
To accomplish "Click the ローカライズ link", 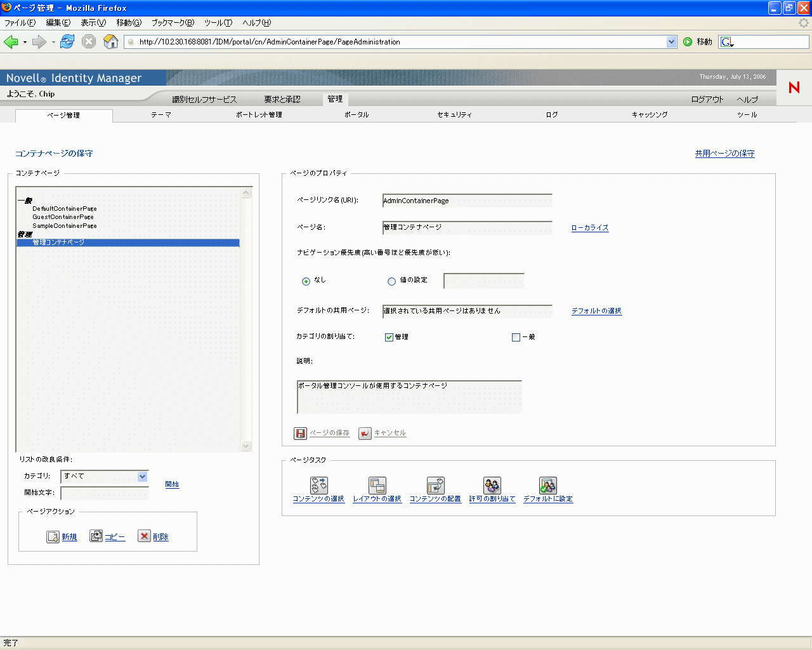I will tap(590, 228).
